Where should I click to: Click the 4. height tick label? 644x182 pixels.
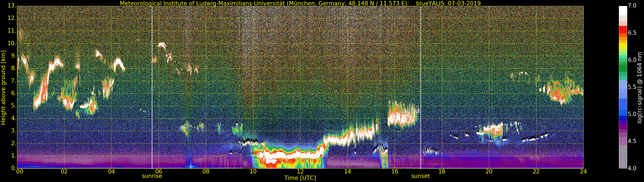14,118
